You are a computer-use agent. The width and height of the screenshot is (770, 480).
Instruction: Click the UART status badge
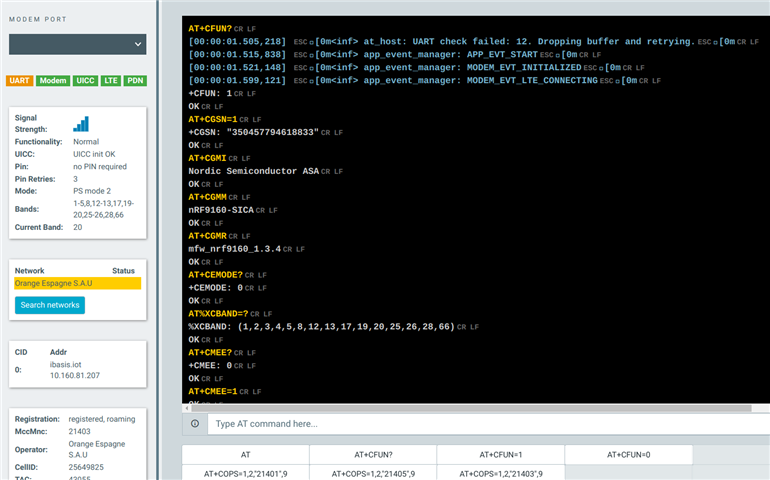pos(20,81)
